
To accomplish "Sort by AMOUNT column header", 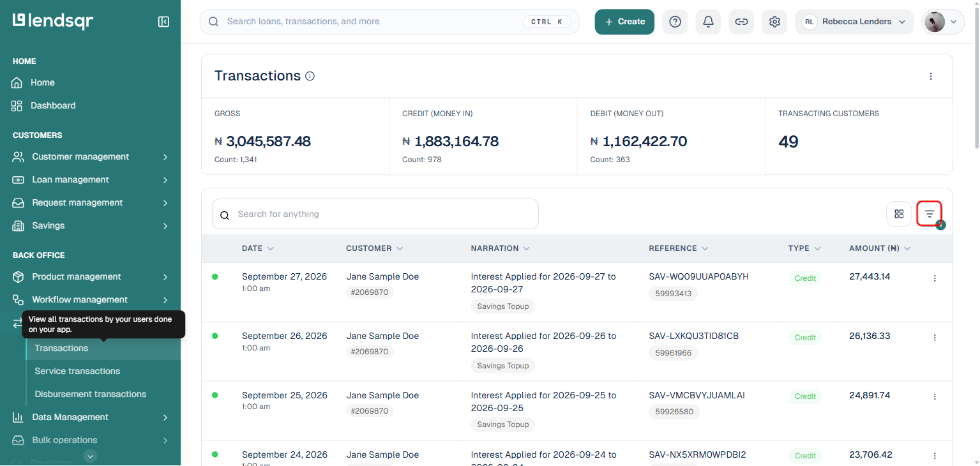I will click(880, 248).
